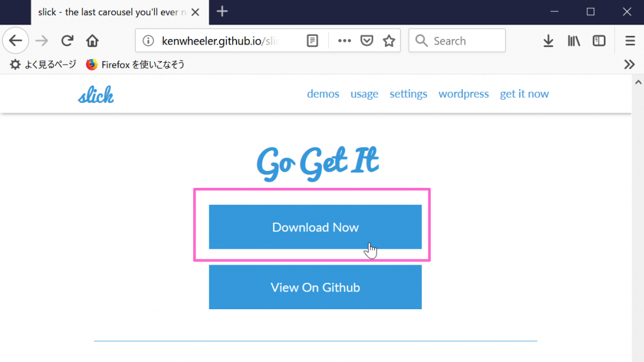Click the View On Github button

(x=315, y=287)
